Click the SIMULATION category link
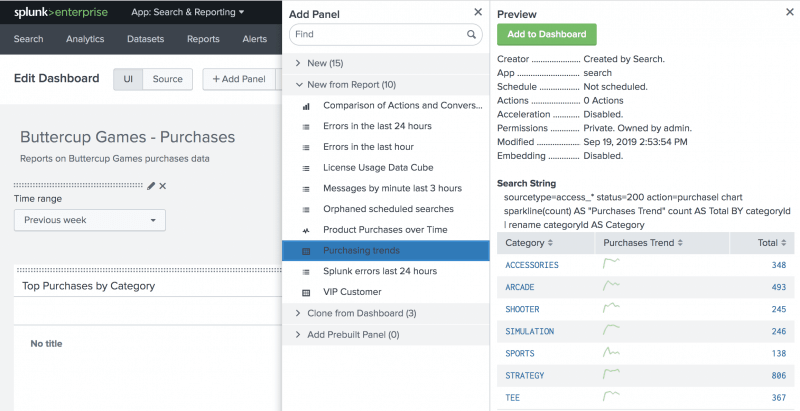Screen dimensions: 800x411 [x=530, y=331]
